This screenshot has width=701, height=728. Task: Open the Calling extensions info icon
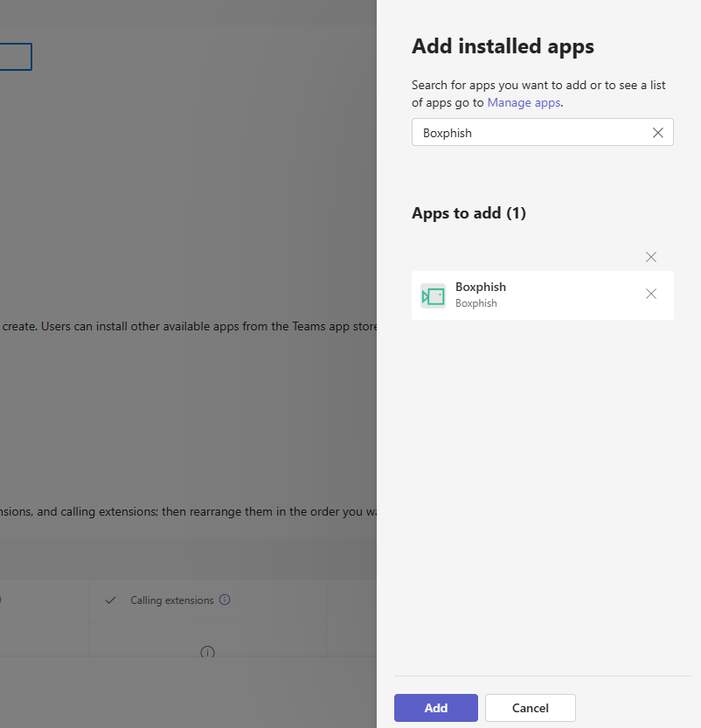[x=225, y=600]
